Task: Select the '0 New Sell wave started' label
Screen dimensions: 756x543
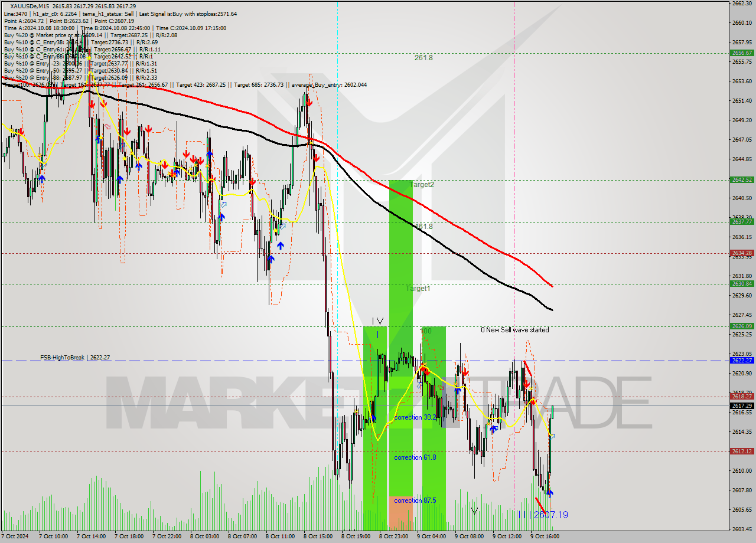Action: pyautogui.click(x=514, y=330)
